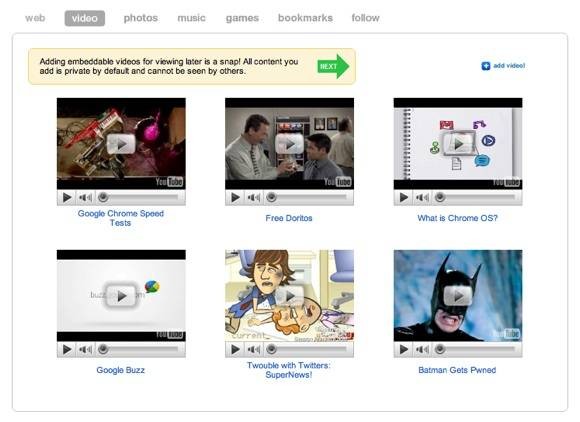The image size is (580, 422).
Task: Play the What is Chrome OS? video from its control bar
Action: pos(404,198)
